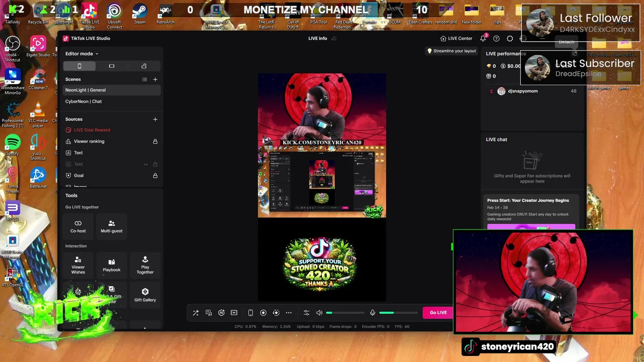Open Ubisoft Connect desktop shortcut

pyautogui.click(x=114, y=16)
